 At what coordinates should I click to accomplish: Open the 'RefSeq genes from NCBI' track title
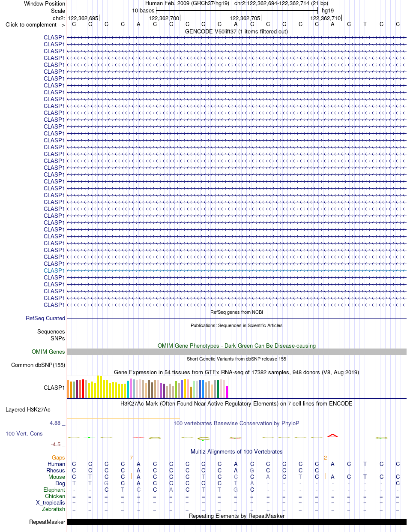(x=236, y=312)
